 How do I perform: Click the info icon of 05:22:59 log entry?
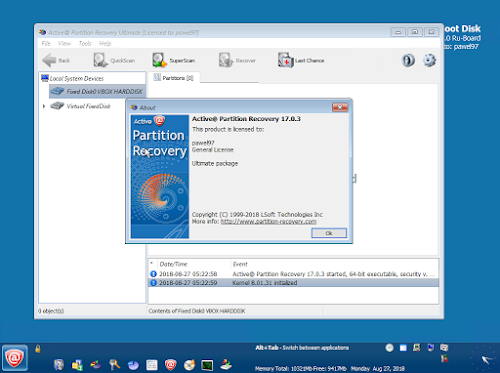pyautogui.click(x=153, y=283)
